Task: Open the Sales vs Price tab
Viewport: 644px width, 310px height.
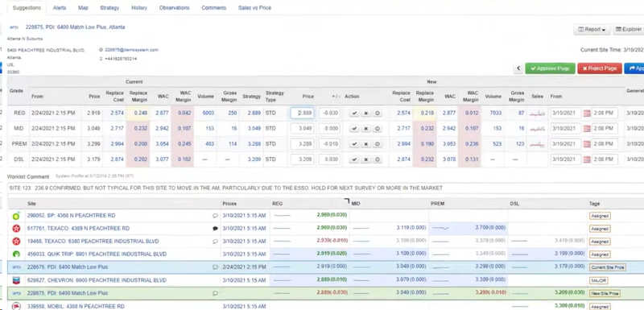Action: 254,8
